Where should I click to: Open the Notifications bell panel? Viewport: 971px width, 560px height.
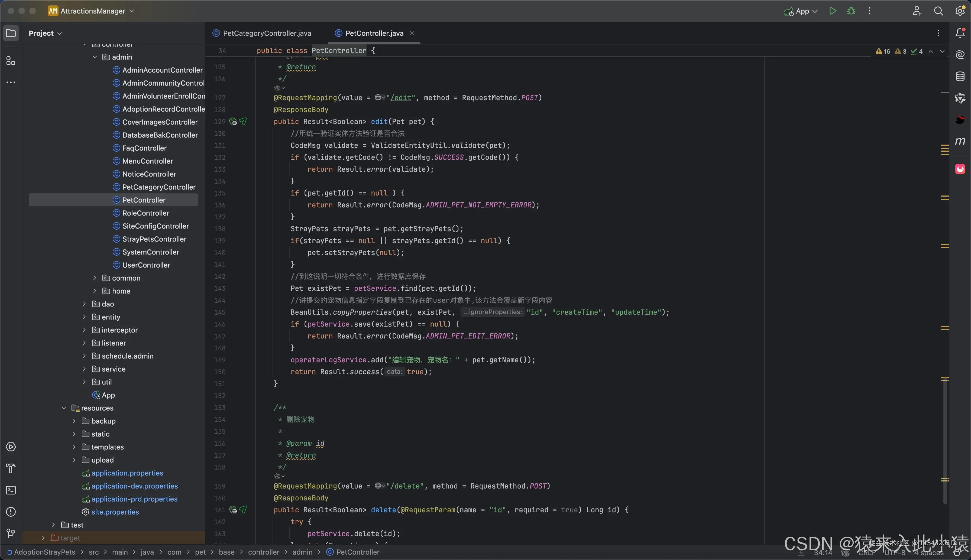coord(960,33)
